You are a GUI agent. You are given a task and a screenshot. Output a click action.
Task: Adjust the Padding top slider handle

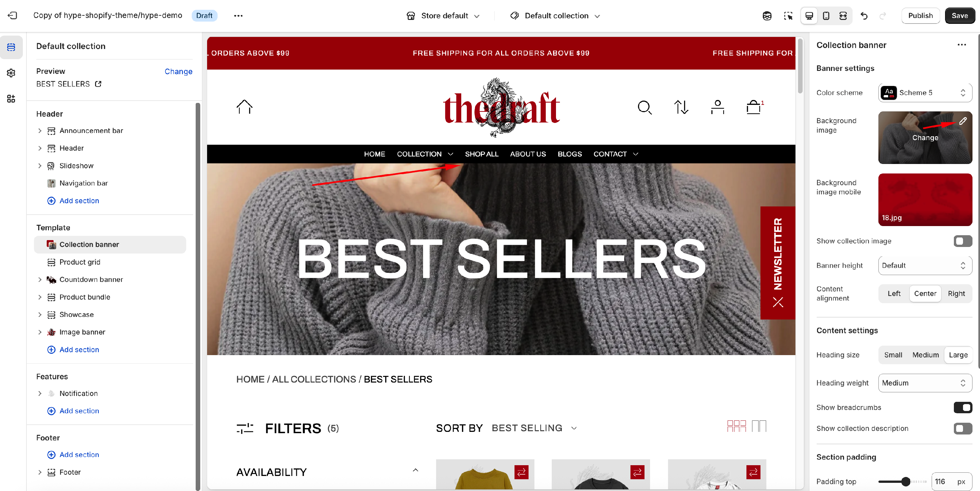906,482
